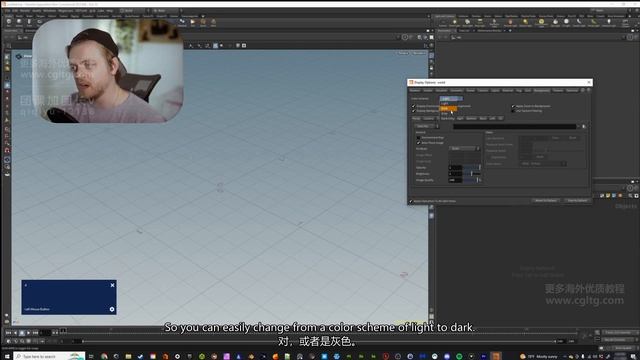
Task: Close the blue key overlay with its X
Action: pyautogui.click(x=112, y=285)
